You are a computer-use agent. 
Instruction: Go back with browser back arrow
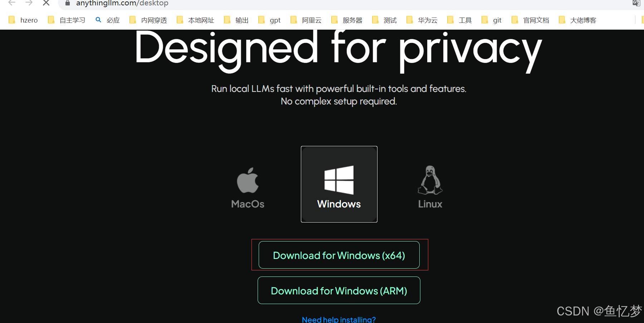[12, 3]
